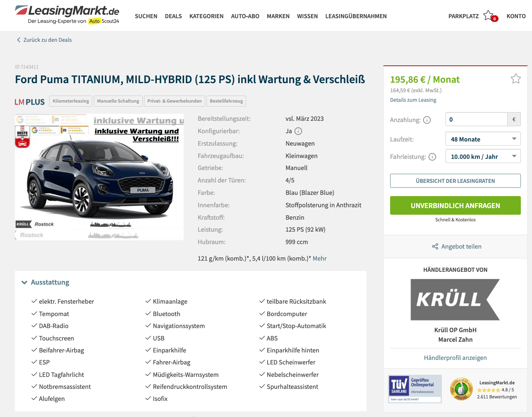
Task: Click the Anzahlung amount input field
Action: pos(476,119)
